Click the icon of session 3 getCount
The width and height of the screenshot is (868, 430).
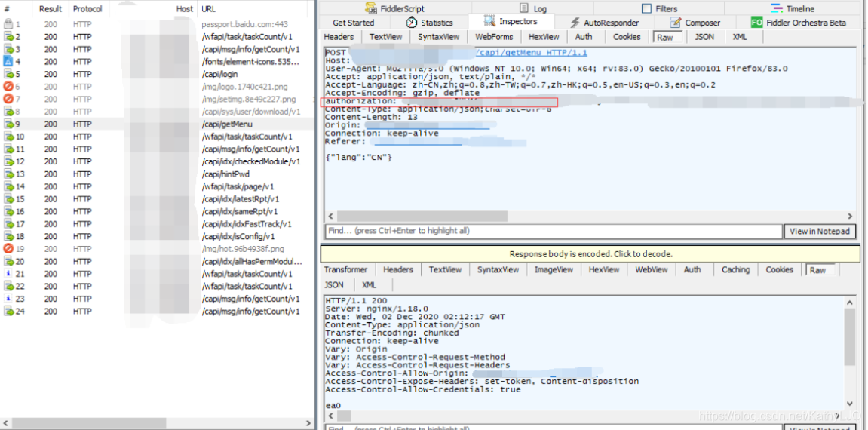[x=9, y=49]
